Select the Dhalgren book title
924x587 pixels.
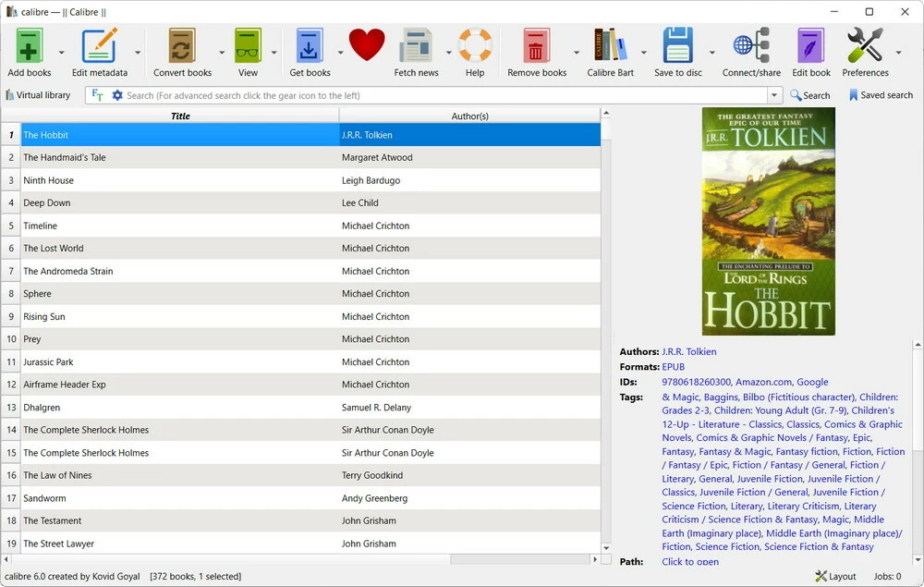pos(42,408)
